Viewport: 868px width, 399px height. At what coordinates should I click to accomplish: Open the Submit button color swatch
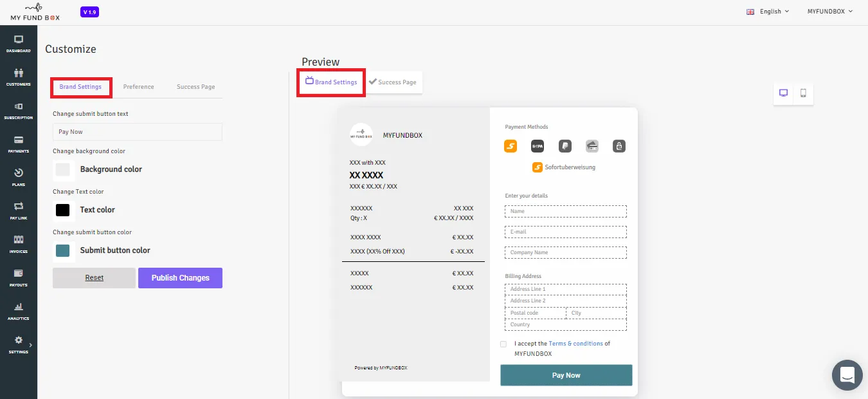pos(62,250)
